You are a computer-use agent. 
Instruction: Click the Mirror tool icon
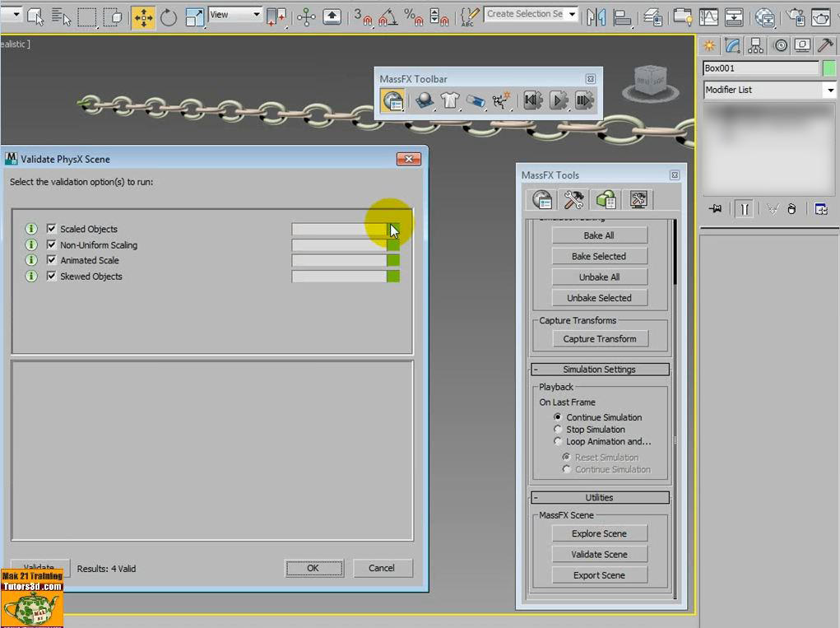coord(596,16)
